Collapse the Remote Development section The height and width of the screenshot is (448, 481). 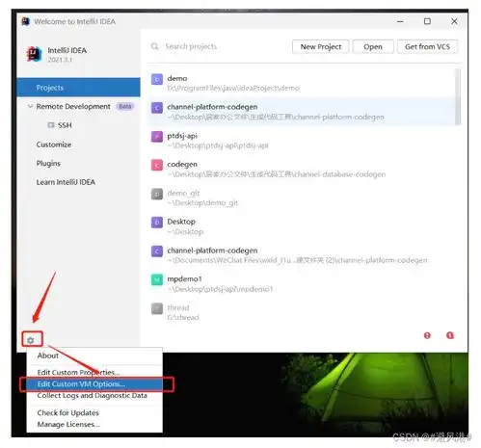click(x=30, y=106)
